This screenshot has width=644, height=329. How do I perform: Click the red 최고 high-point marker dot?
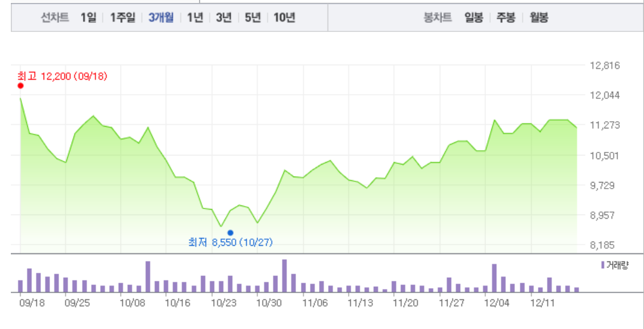click(21, 86)
